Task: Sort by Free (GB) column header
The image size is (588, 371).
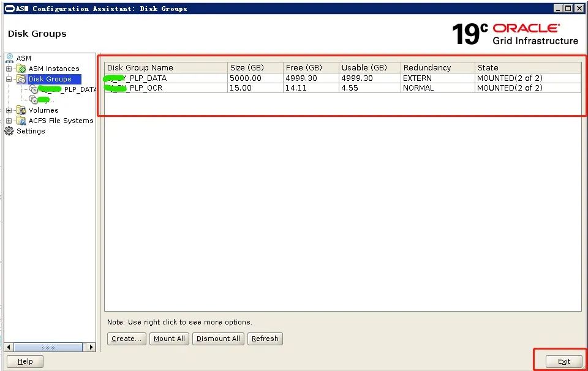Action: pos(311,68)
